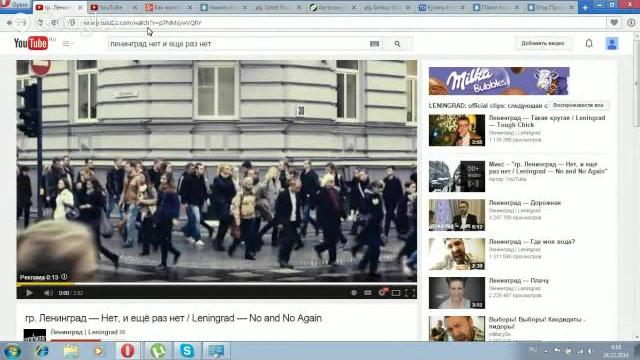The height and width of the screenshot is (360, 640).
Task: Open the Ленинград — Где моя вода? link
Action: tap(532, 242)
